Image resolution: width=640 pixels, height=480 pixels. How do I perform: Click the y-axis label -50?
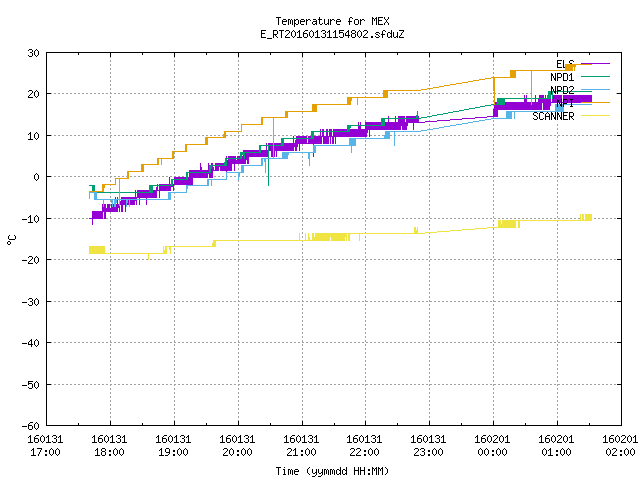click(x=31, y=385)
